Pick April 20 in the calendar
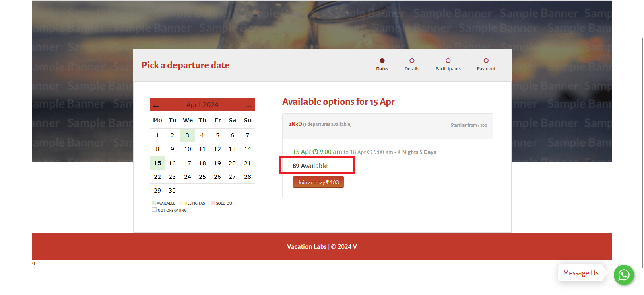 click(x=232, y=163)
